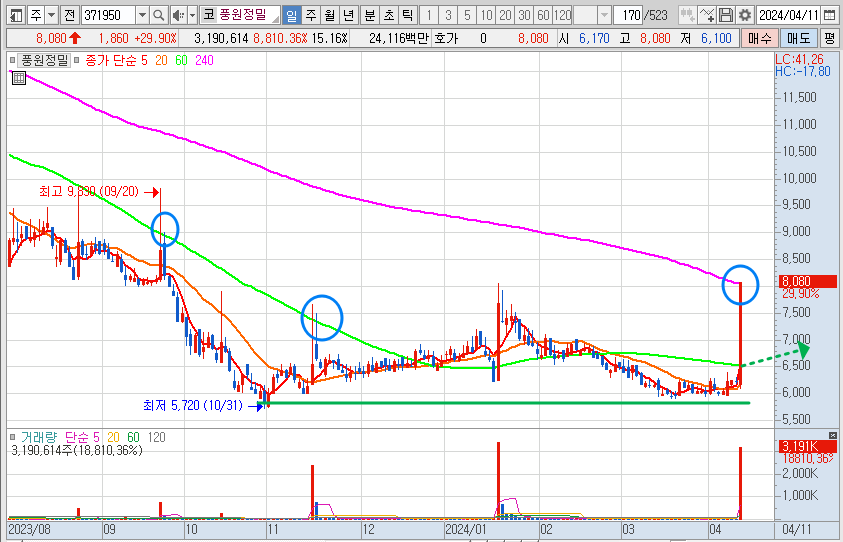Click the MA 20 orange legend value
The image size is (843, 542).
[161, 61]
